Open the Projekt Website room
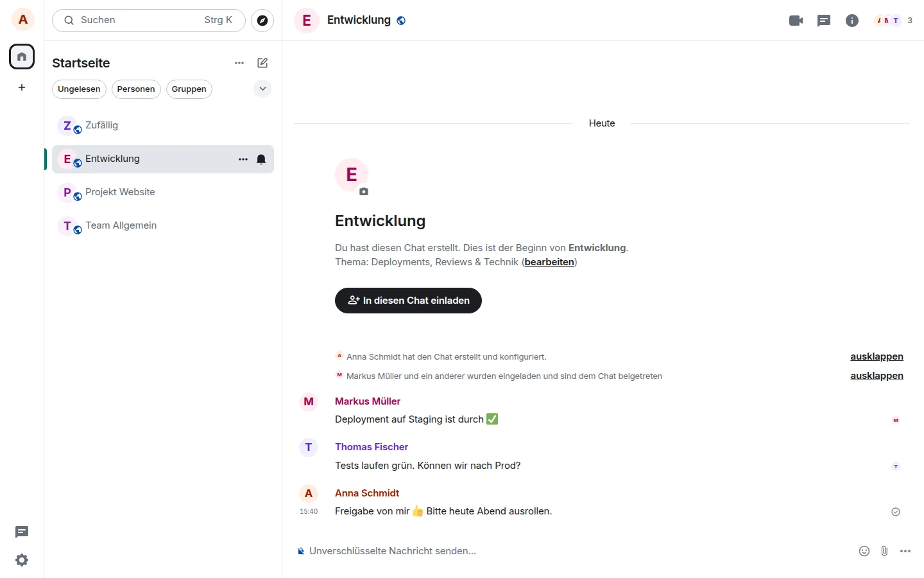This screenshot has height=578, width=924. 163,193
